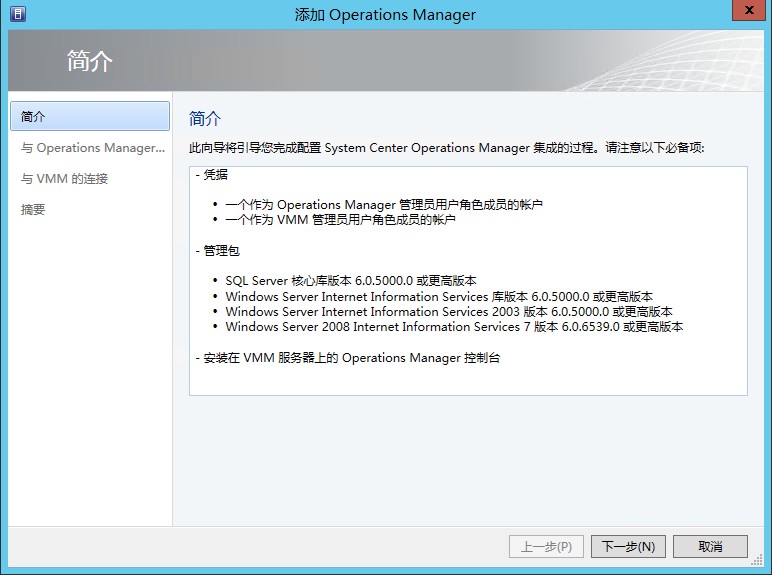Viewport: 772px width, 575px height.
Task: Click the VMM 管理员用户角色成员 bullet
Action: point(340,220)
